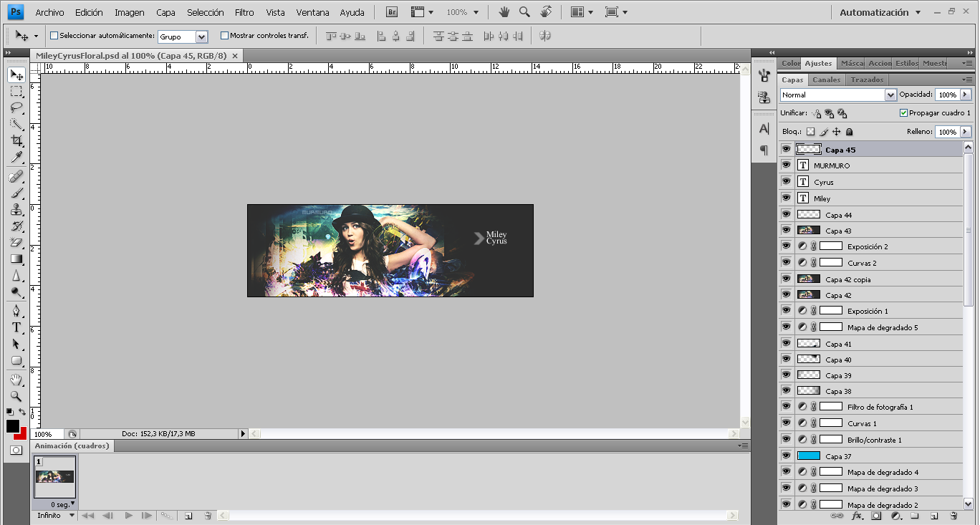Enable Mostrar controles transf. checkbox

pyautogui.click(x=224, y=35)
